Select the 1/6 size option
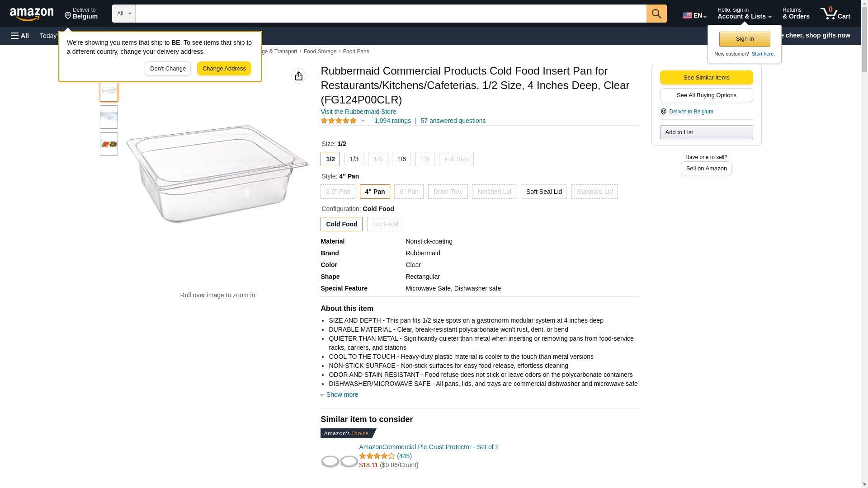This screenshot has height=488, width=868. point(401,159)
